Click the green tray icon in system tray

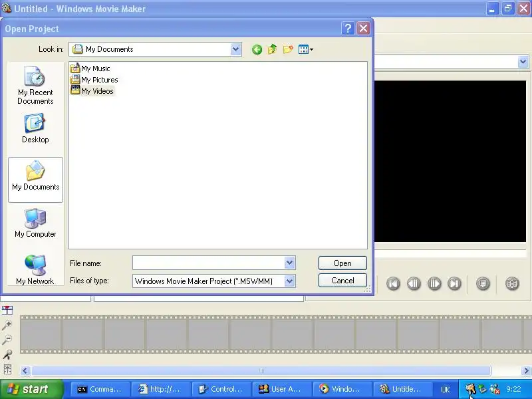(x=482, y=389)
